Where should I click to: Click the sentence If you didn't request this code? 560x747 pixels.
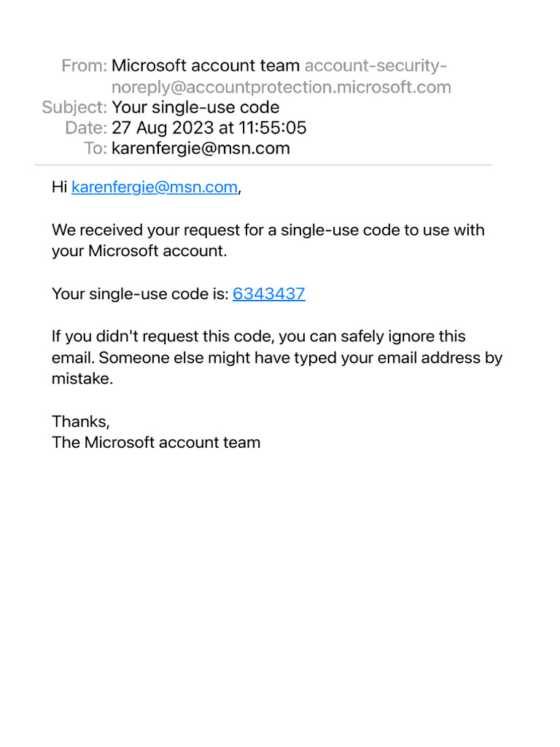click(258, 337)
